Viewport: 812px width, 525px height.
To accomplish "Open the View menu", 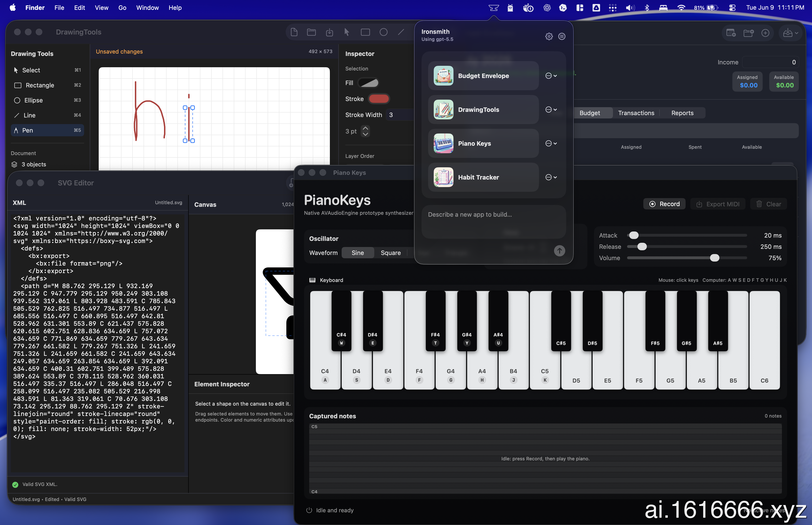I will tap(101, 8).
